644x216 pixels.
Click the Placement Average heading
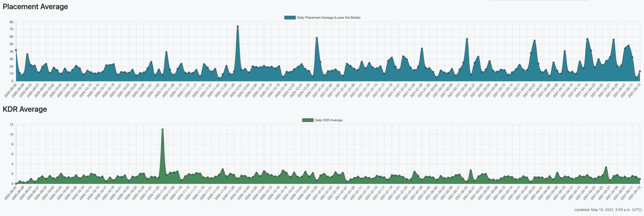tap(35, 7)
